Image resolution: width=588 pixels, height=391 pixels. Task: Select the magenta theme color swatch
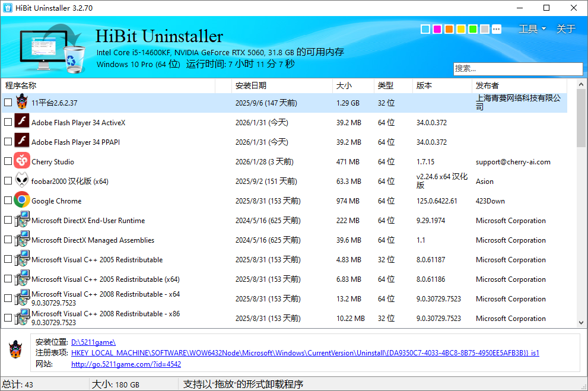click(x=437, y=28)
